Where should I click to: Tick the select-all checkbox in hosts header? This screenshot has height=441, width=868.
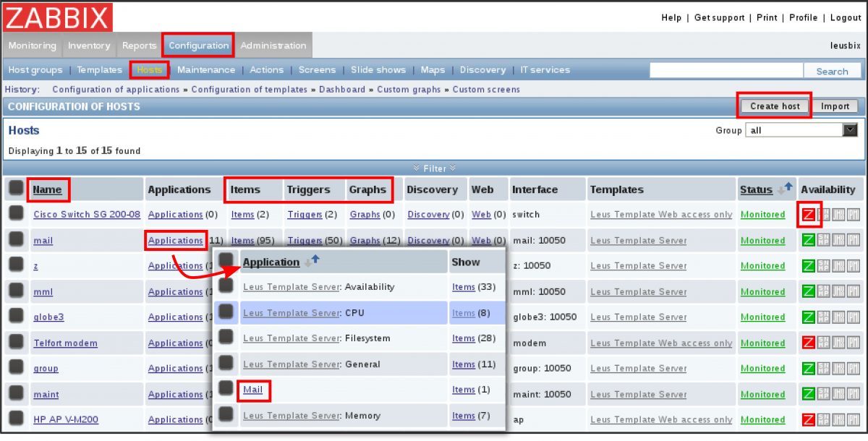15,189
